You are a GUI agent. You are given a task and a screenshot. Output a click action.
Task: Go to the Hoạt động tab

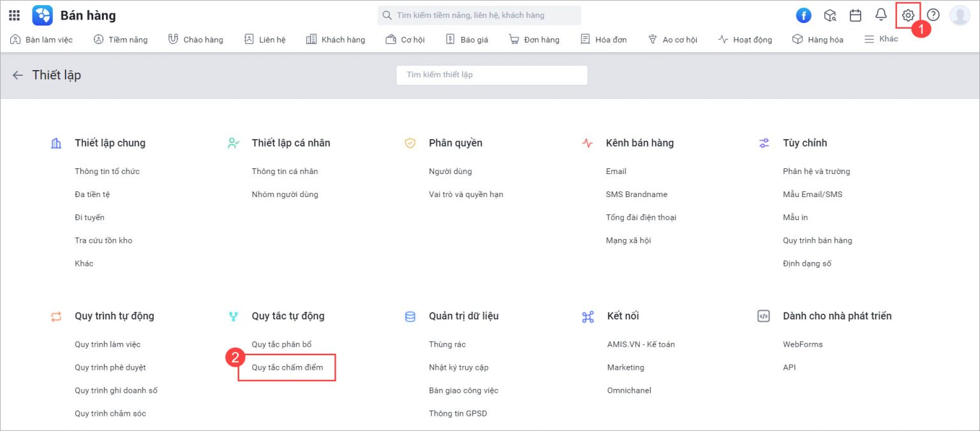point(745,40)
